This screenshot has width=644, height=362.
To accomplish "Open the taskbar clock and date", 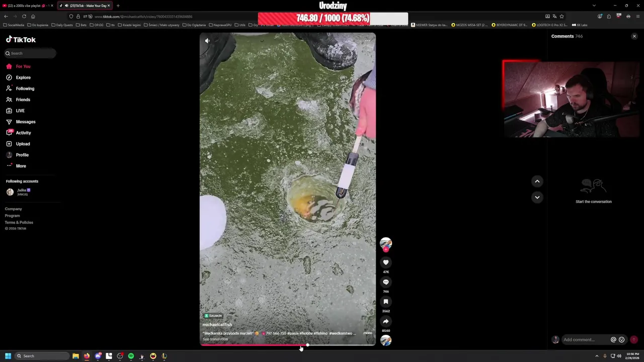I will [632, 356].
